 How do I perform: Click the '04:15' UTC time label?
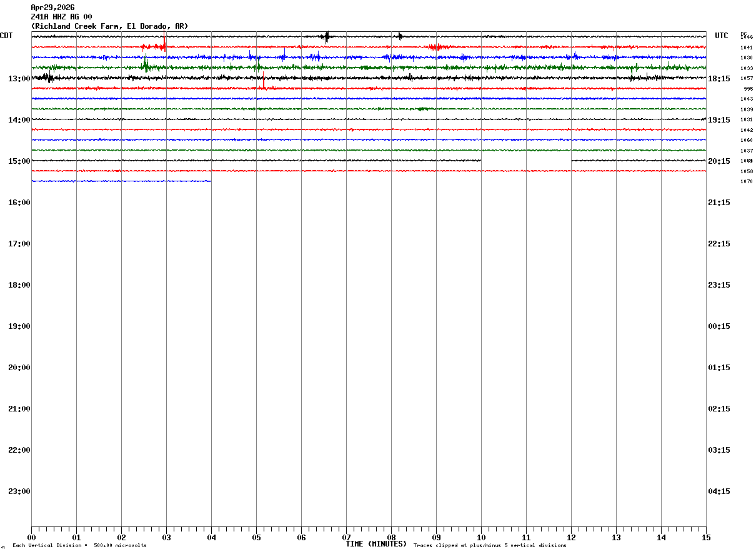tap(719, 491)
